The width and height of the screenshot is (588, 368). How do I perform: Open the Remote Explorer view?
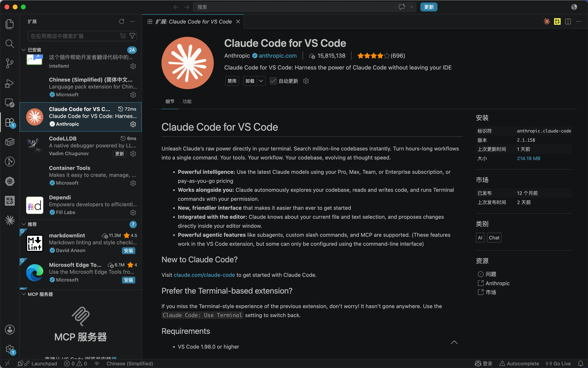coord(10,102)
